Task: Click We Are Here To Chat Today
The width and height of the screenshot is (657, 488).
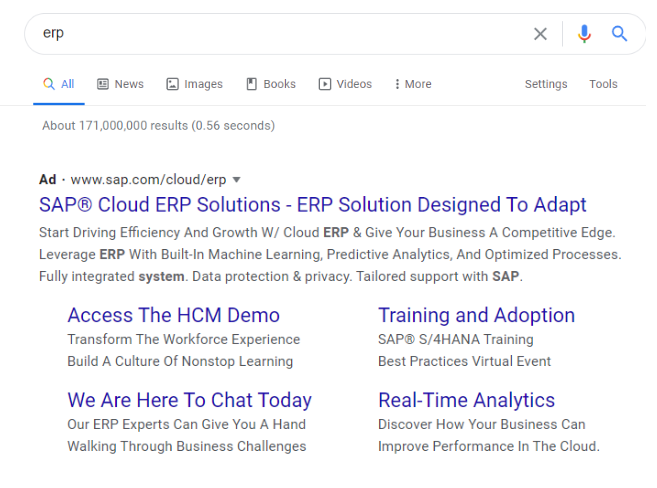Action: click(x=189, y=400)
